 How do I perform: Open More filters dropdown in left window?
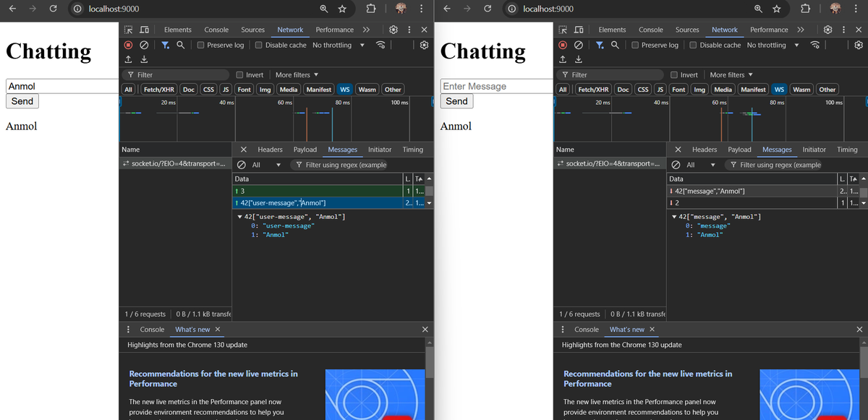297,74
